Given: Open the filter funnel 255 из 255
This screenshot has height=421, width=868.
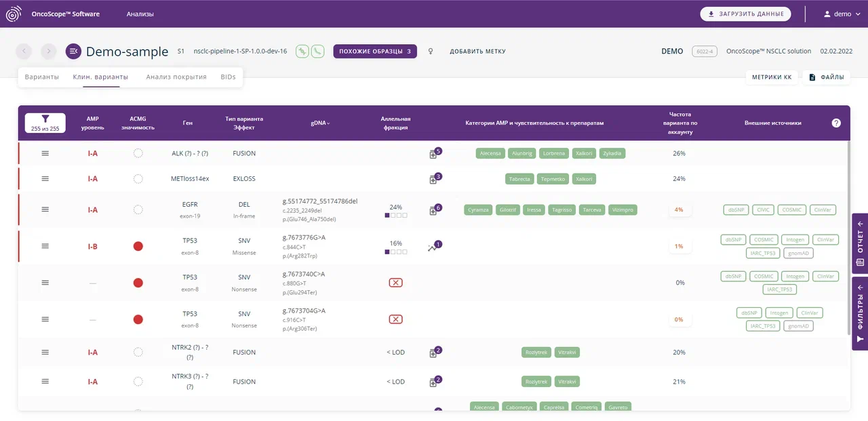Looking at the screenshot, I should click(45, 123).
